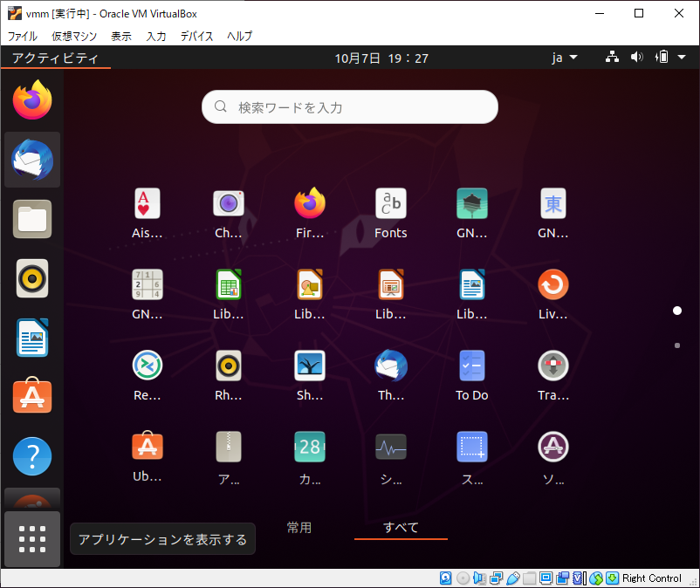Click the virtual display status icon
The height and width of the screenshot is (588, 700).
546,578
